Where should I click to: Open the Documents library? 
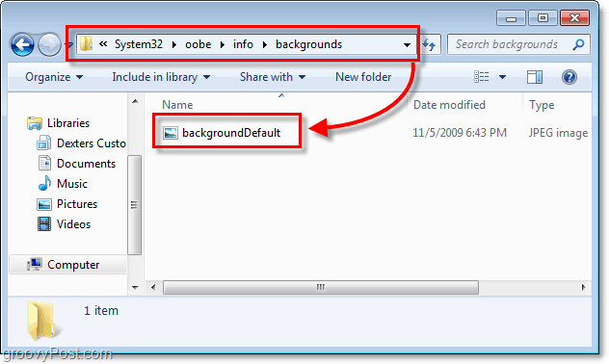pyautogui.click(x=86, y=164)
